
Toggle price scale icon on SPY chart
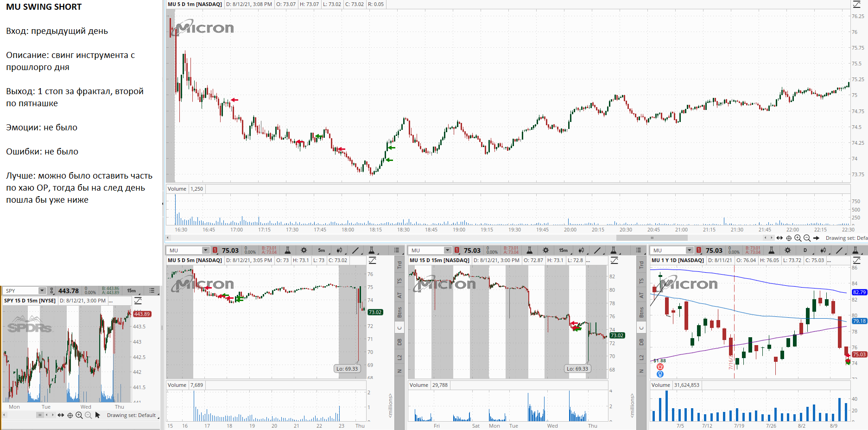(138, 301)
